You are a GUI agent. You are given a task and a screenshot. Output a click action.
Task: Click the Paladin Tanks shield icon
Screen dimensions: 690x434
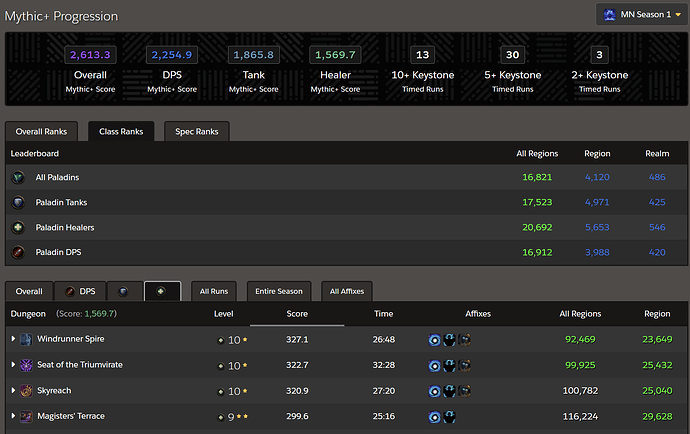(18, 202)
